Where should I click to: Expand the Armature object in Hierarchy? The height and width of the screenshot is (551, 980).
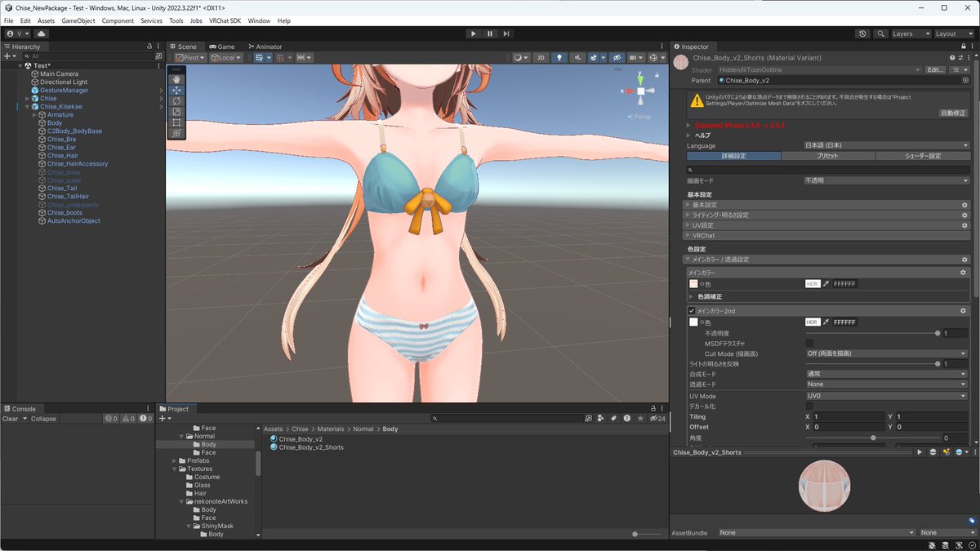pyautogui.click(x=35, y=115)
